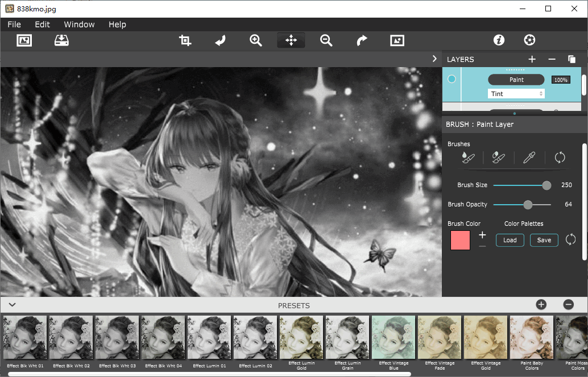Adjust the Brush Size slider handle
This screenshot has width=588, height=377.
[546, 185]
